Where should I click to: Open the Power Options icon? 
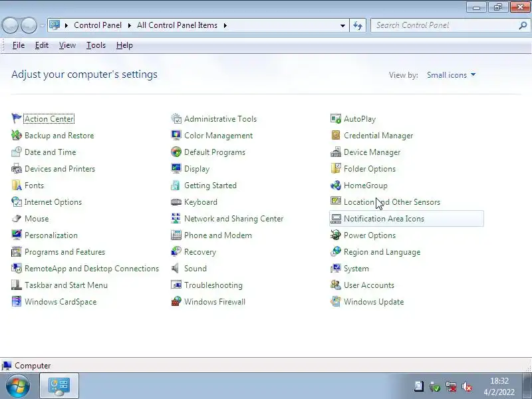pyautogui.click(x=336, y=235)
